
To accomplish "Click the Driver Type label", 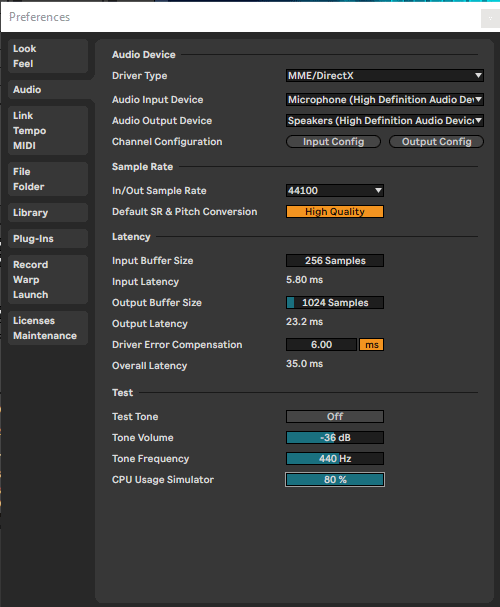I will pyautogui.click(x=139, y=76).
